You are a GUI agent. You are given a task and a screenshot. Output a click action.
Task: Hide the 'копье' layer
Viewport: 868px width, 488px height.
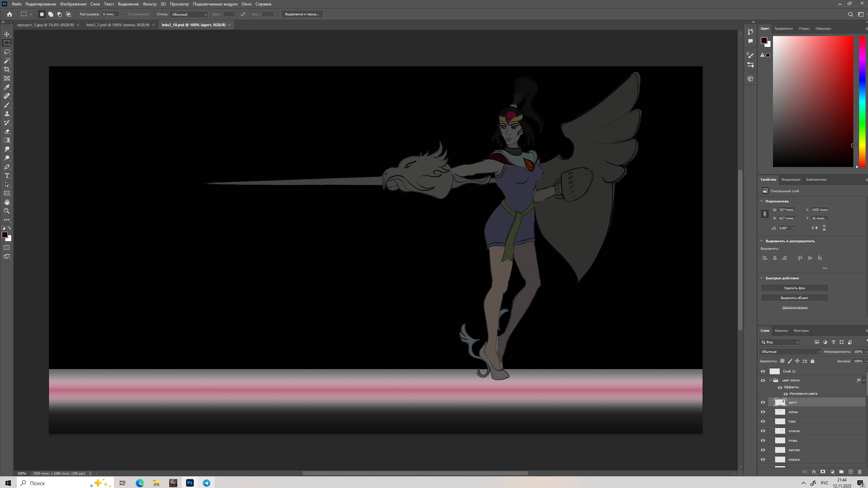(x=763, y=412)
